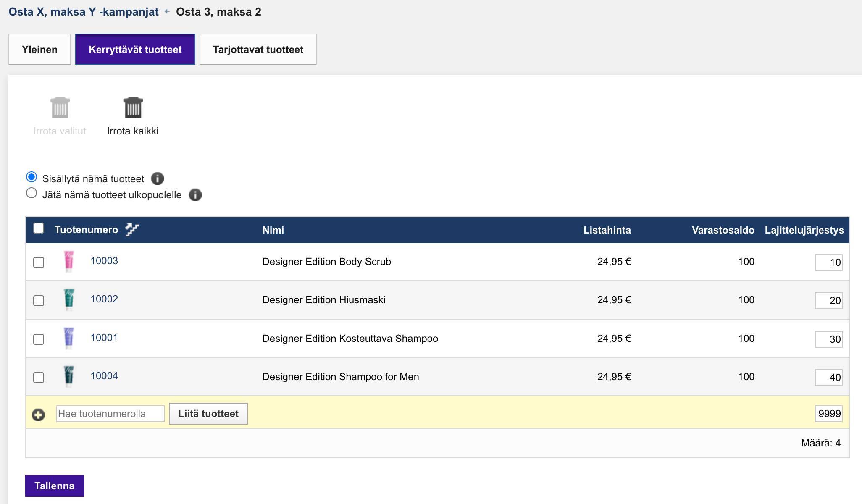Select all products with the header checkbox

pyautogui.click(x=39, y=228)
